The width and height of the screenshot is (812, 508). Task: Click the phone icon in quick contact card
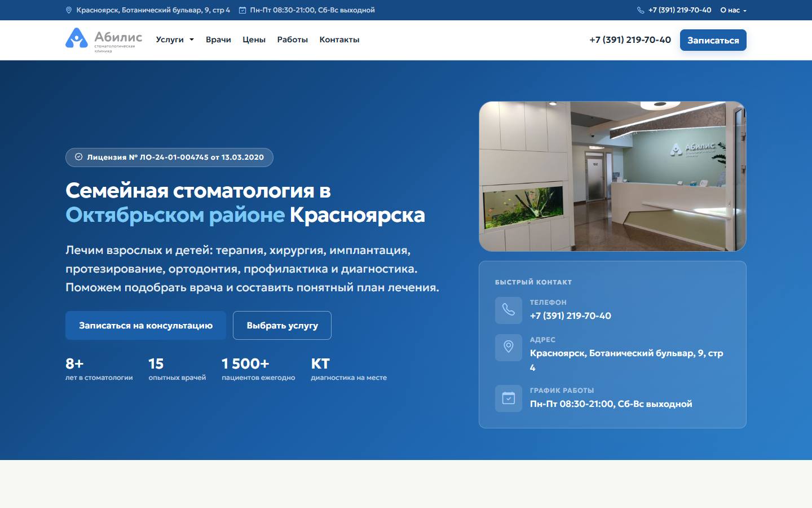tap(509, 310)
